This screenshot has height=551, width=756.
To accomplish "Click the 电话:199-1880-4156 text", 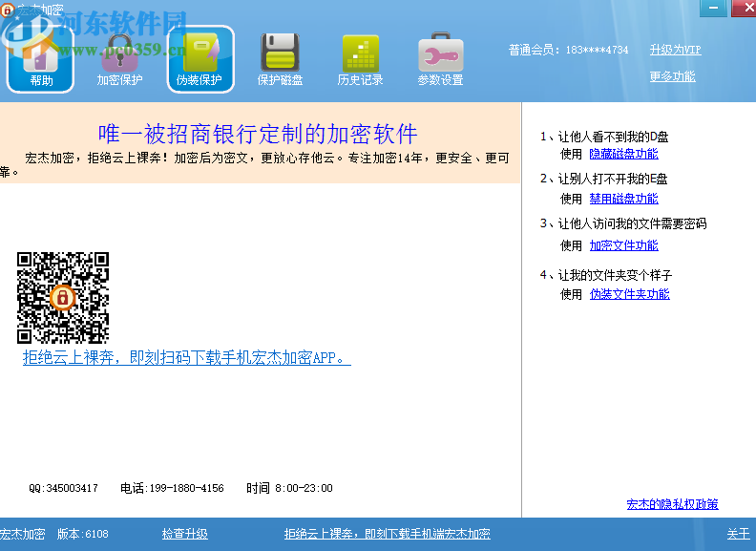I will point(172,488).
